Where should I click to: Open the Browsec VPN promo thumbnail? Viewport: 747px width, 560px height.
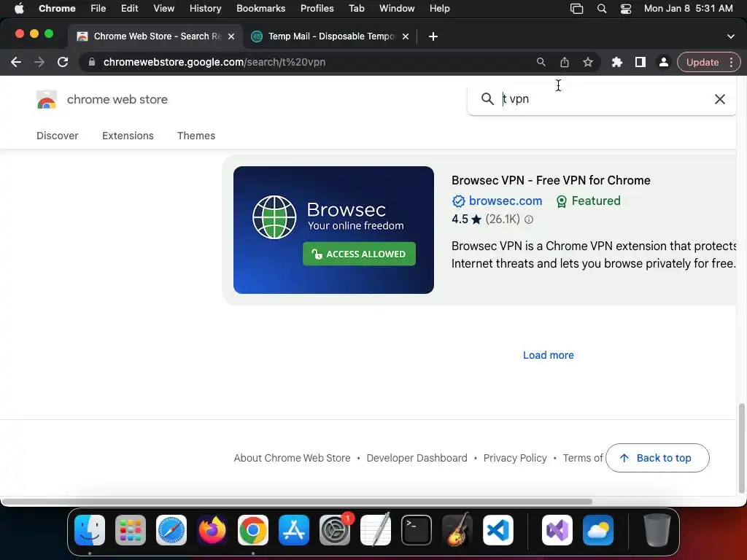tap(333, 230)
